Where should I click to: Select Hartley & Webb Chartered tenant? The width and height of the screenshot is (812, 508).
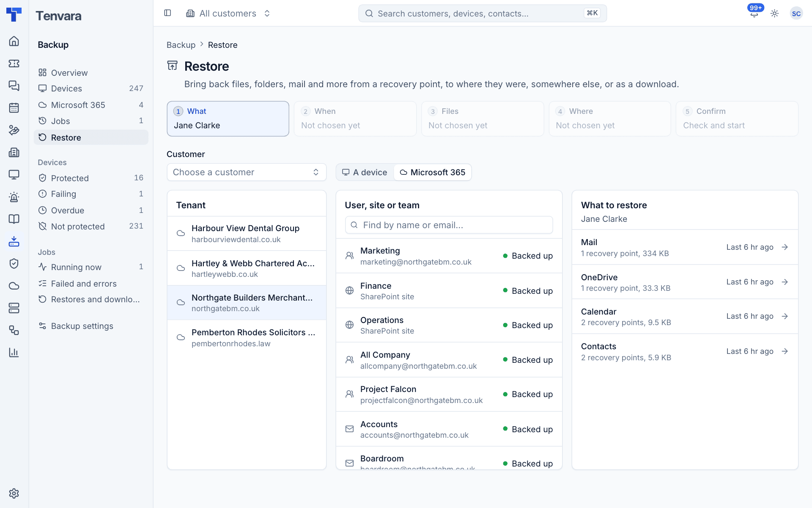click(x=247, y=268)
